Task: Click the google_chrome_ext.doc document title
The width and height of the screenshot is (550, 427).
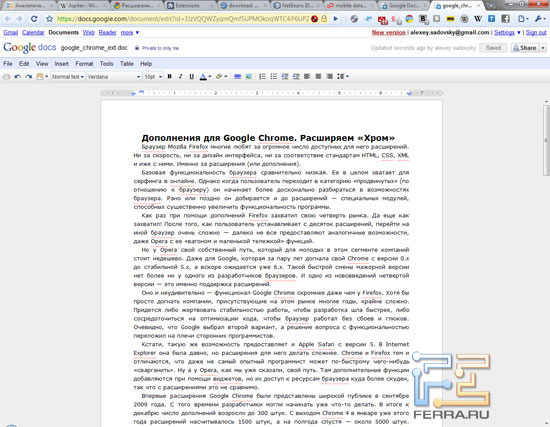Action: tap(94, 48)
